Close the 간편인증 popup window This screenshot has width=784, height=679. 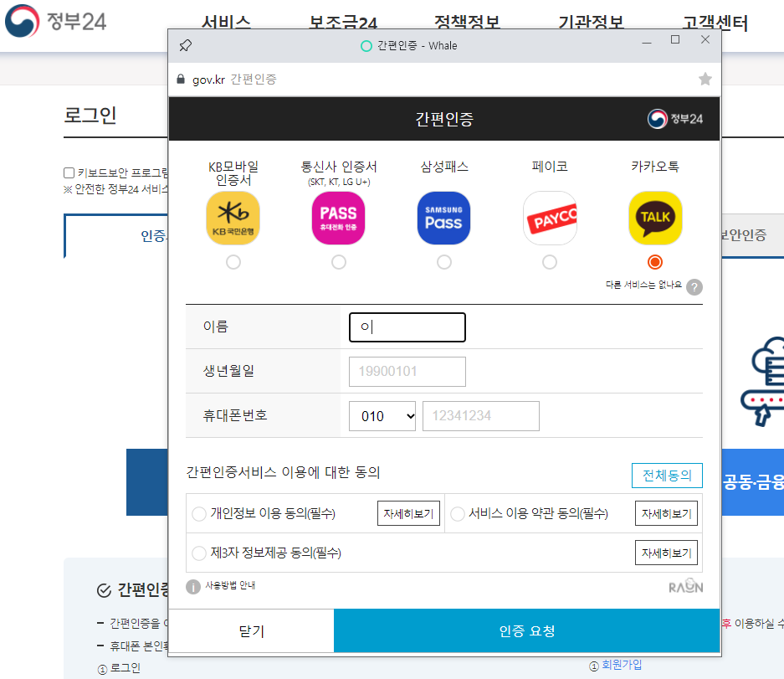[x=705, y=39]
